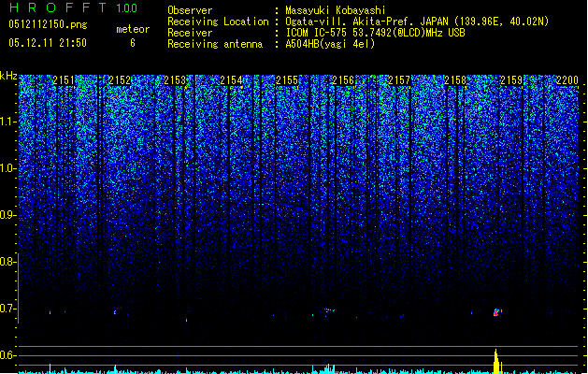588x374 pixels.
Task: Click the Receiving Location label
Action: (x=218, y=22)
